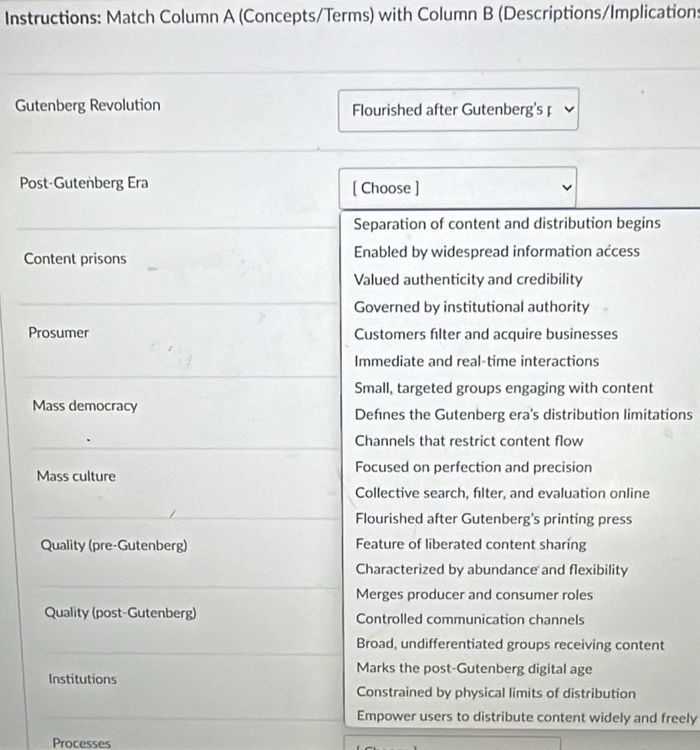Open the Gutenberg Revolution answer dropdown

(x=458, y=110)
